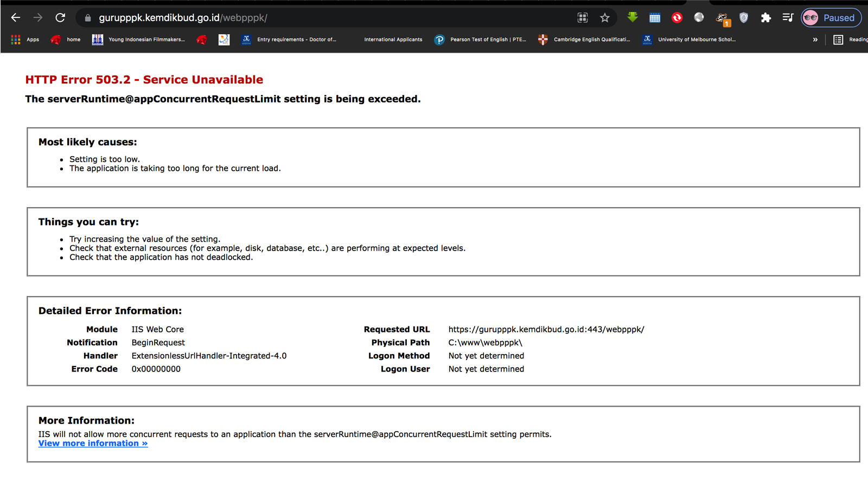The width and height of the screenshot is (868, 488).
Task: Open the Apps bookmark shortcut
Action: (x=25, y=40)
